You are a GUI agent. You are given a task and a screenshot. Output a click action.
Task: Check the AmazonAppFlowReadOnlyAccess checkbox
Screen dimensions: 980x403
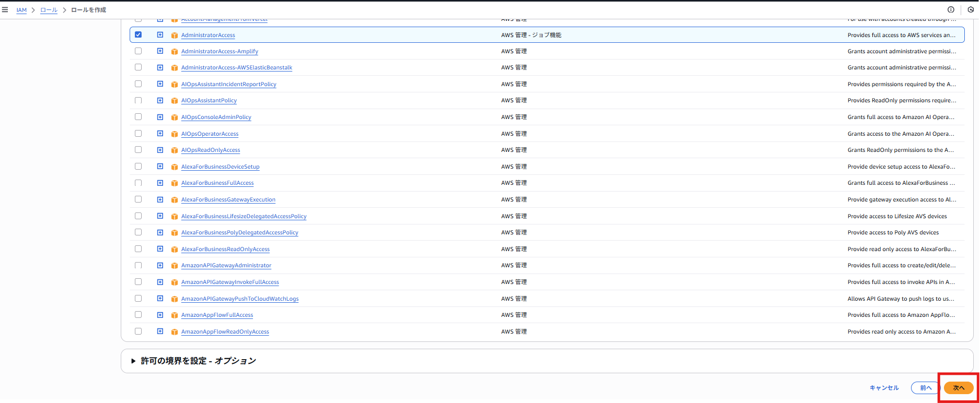138,331
